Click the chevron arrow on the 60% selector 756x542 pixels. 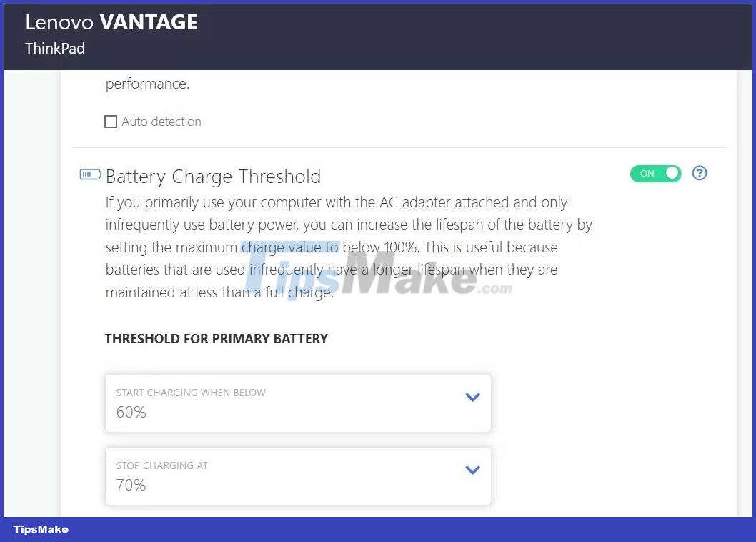pyautogui.click(x=472, y=397)
